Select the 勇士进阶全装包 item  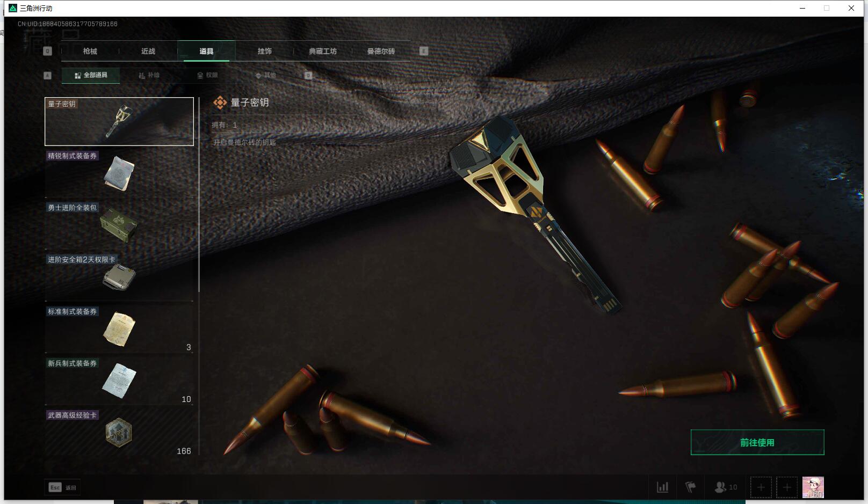[x=119, y=225]
